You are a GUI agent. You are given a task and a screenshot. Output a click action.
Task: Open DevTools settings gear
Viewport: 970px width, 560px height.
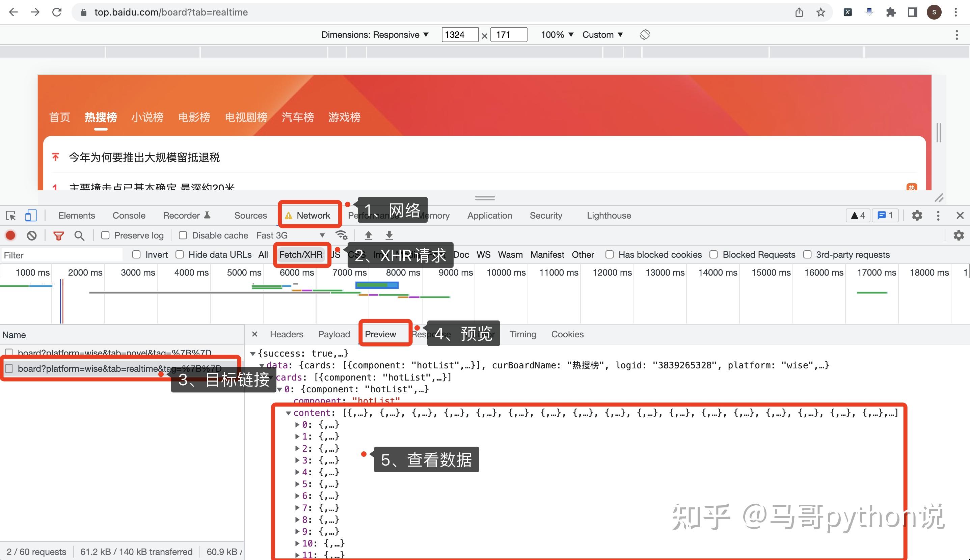point(917,215)
